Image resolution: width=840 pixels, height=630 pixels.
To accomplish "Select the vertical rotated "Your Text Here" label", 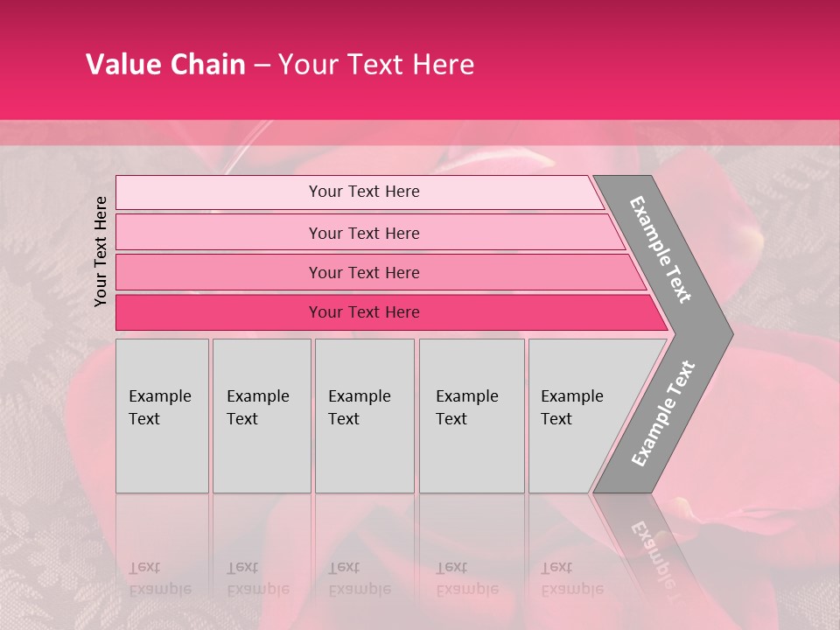I will pyautogui.click(x=101, y=251).
